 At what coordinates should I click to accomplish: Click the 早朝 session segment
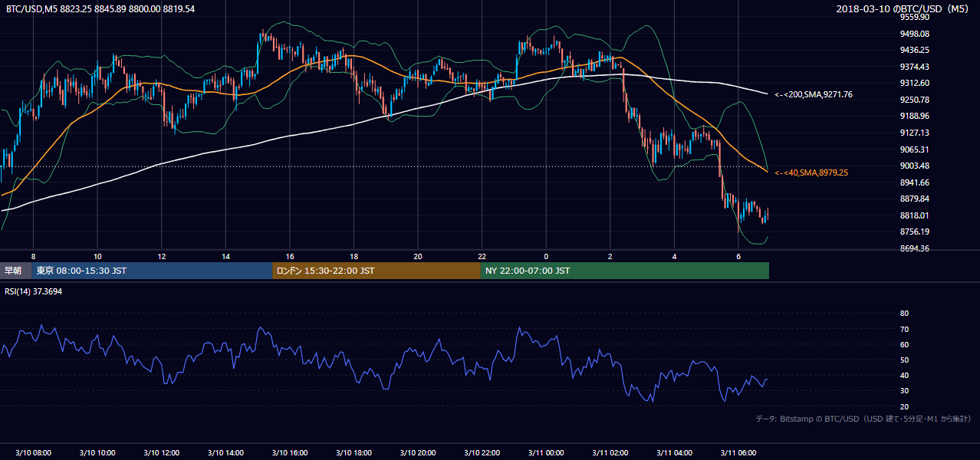pyautogui.click(x=15, y=271)
